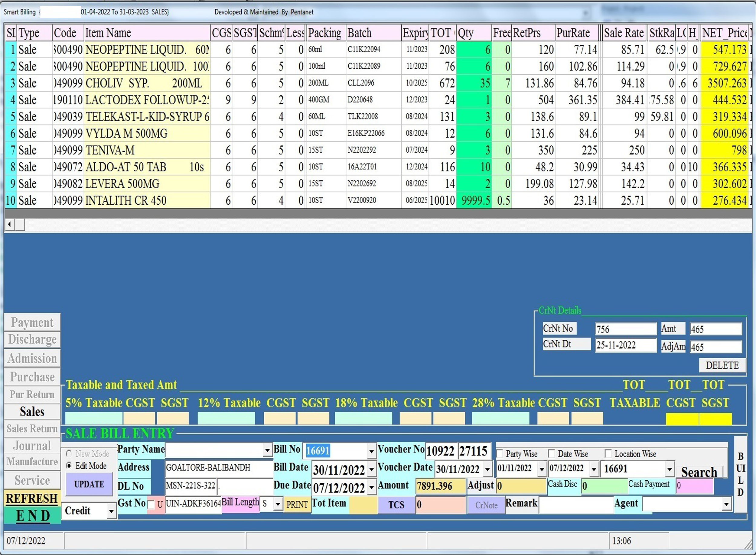Expand the Agent dropdown
Viewport: 756px width, 555px height.
pyautogui.click(x=726, y=504)
